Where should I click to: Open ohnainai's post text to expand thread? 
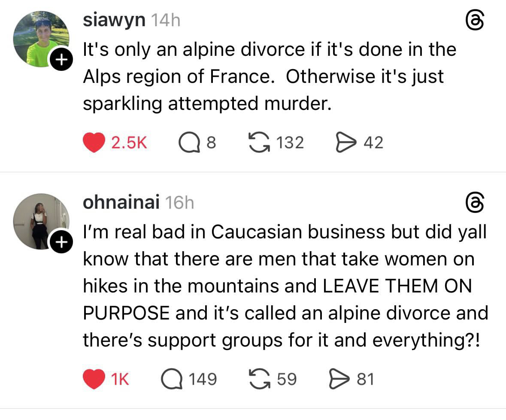283,286
